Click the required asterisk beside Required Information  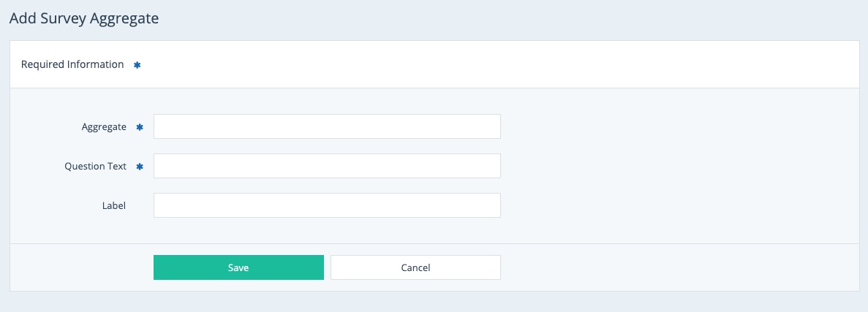[x=137, y=65]
